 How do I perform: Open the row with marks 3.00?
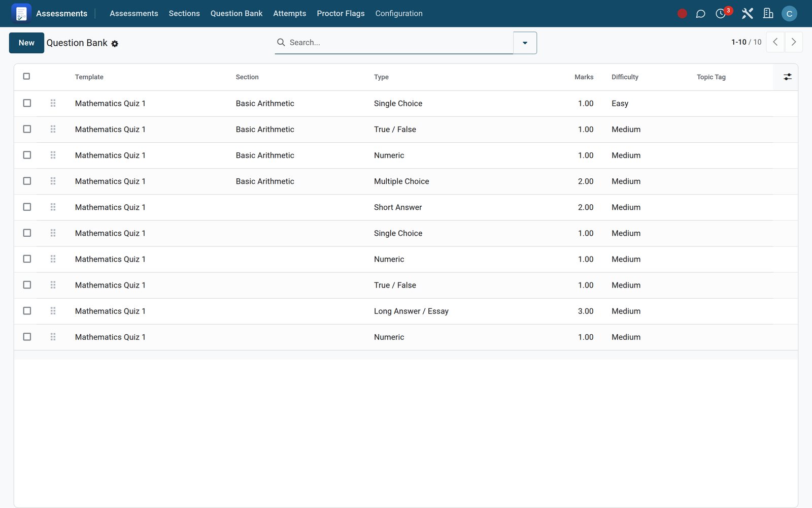406,311
